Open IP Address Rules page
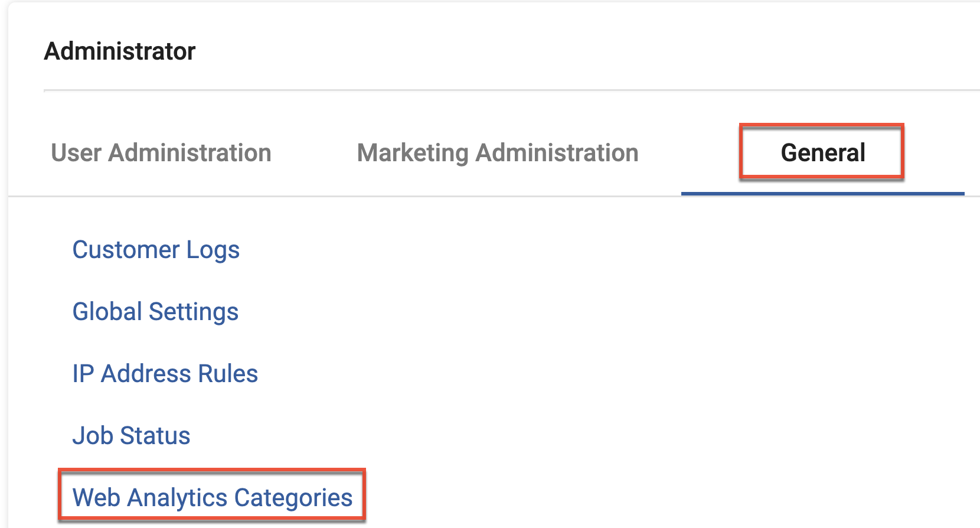Image resolution: width=980 pixels, height=528 pixels. (165, 374)
